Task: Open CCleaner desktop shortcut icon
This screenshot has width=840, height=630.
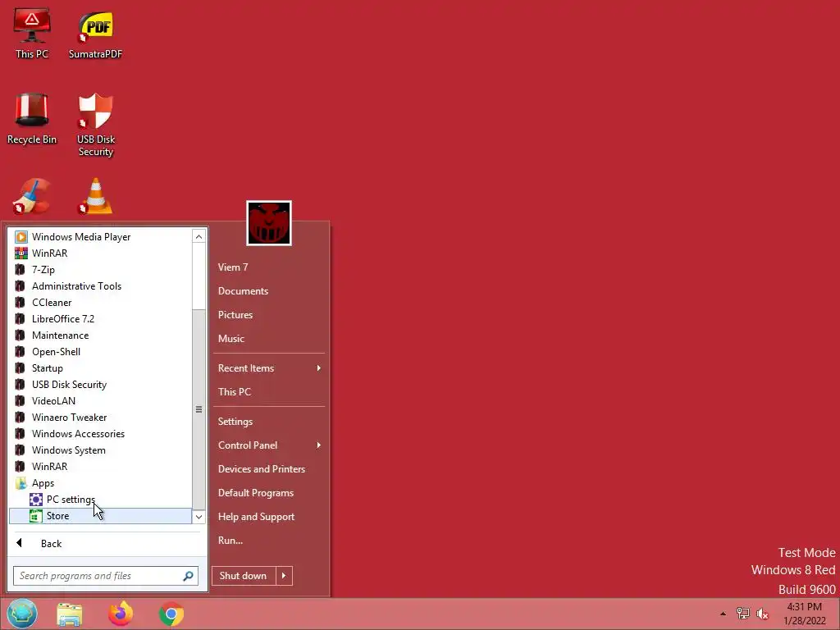Action: (x=32, y=196)
